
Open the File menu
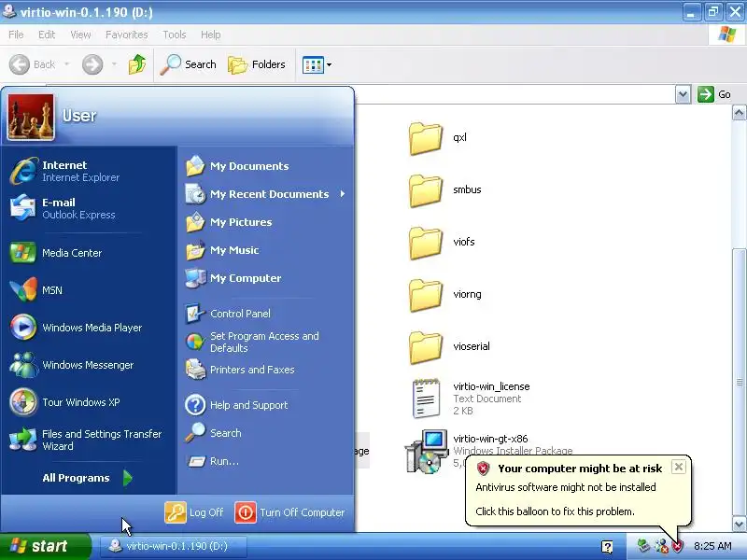tap(16, 35)
